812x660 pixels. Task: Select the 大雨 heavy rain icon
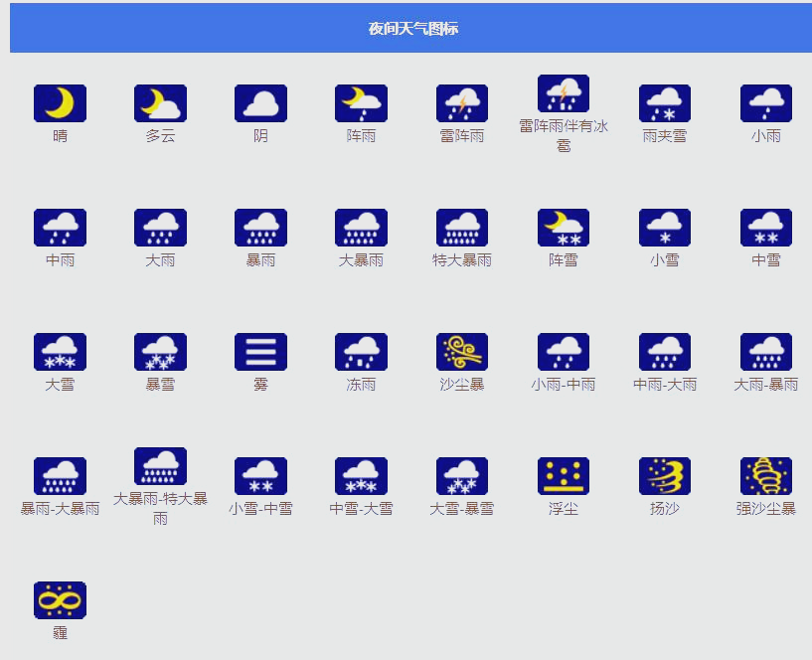(161, 228)
